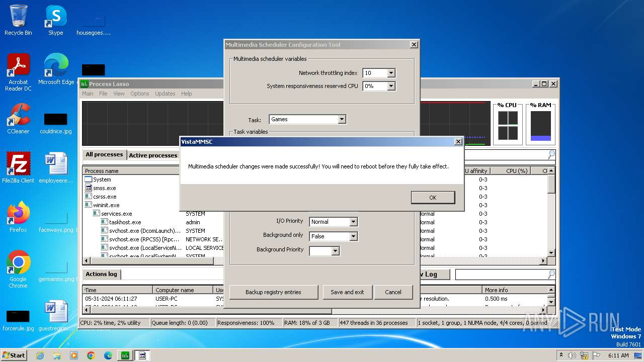Sort log by More info column

click(514, 290)
